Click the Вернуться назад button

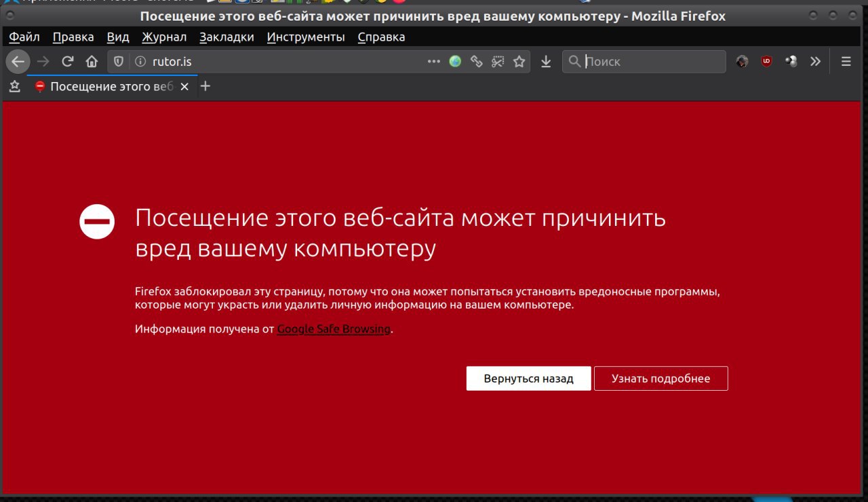[528, 379]
